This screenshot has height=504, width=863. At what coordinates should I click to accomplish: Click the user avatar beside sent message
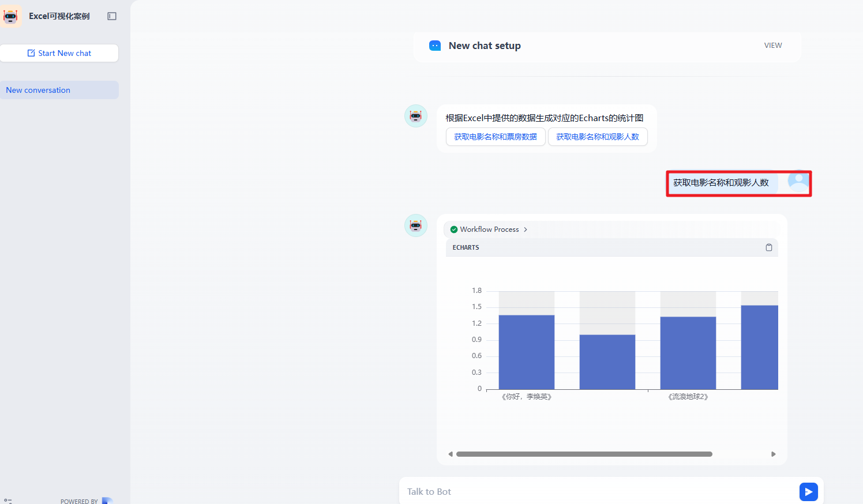798,182
